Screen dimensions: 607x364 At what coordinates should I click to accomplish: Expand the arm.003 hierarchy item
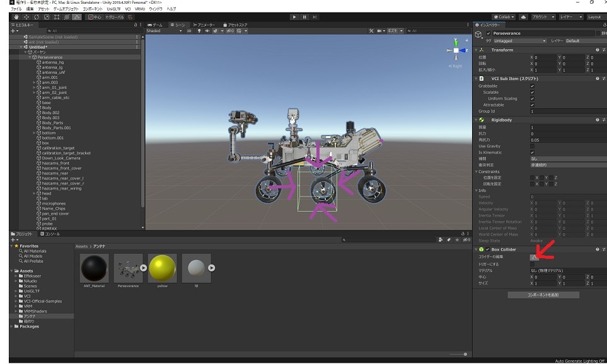click(x=34, y=82)
